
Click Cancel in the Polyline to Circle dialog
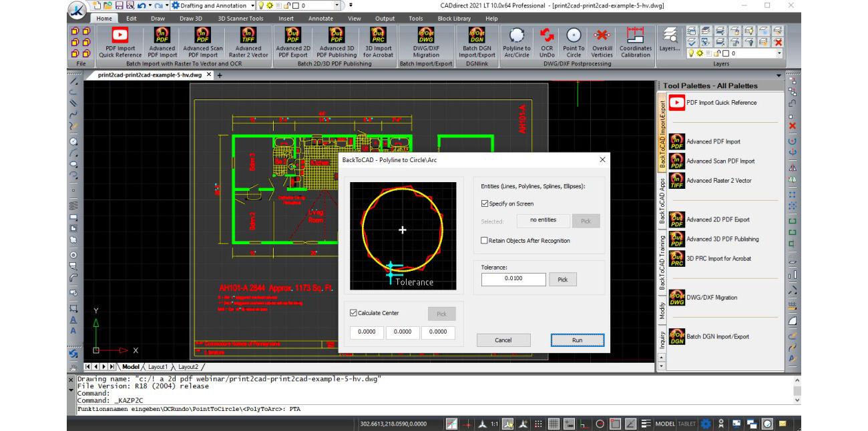[503, 340]
